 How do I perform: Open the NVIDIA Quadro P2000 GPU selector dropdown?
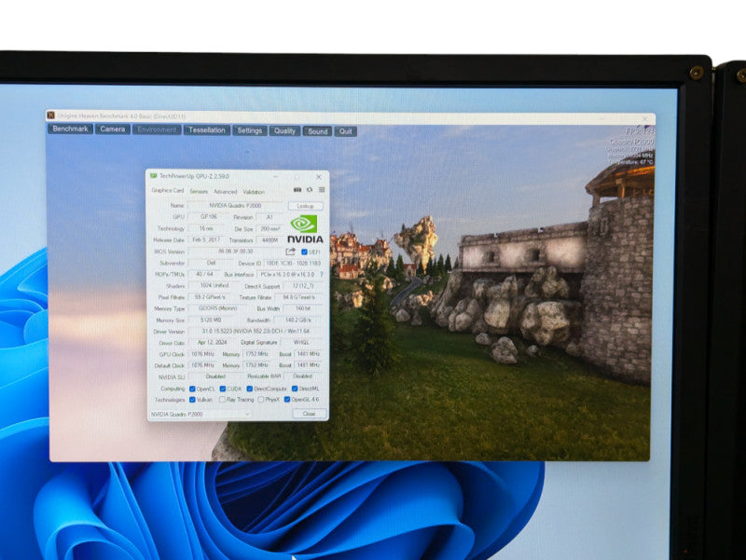point(200,414)
